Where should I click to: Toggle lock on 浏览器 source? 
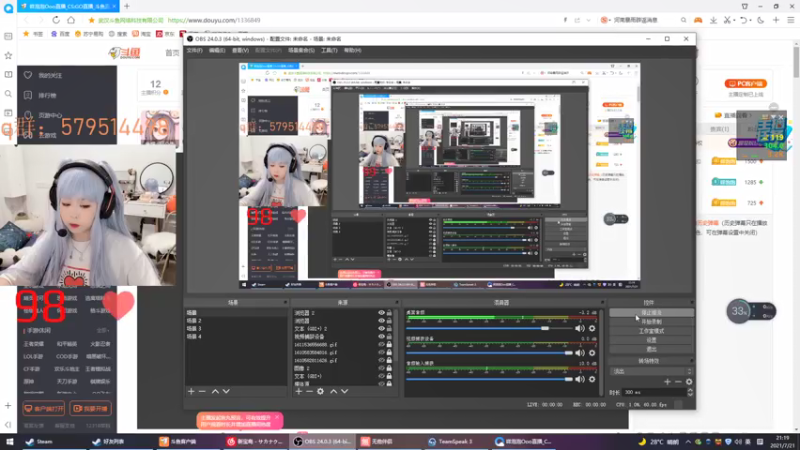[x=389, y=320]
